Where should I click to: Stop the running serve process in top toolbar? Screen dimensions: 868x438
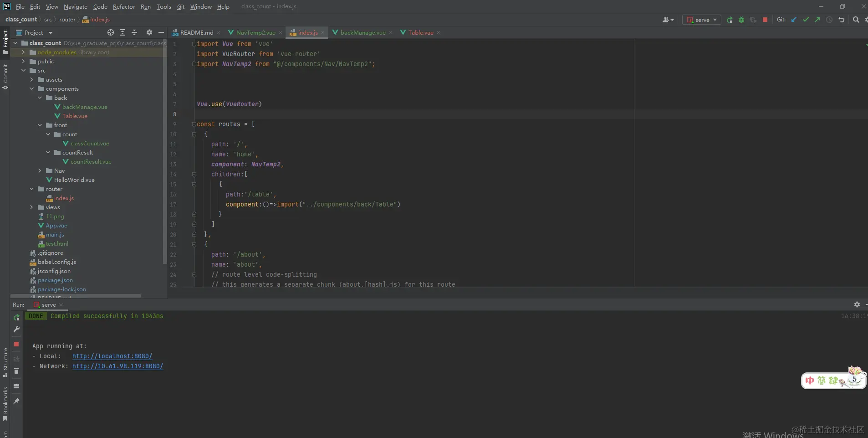(x=765, y=20)
